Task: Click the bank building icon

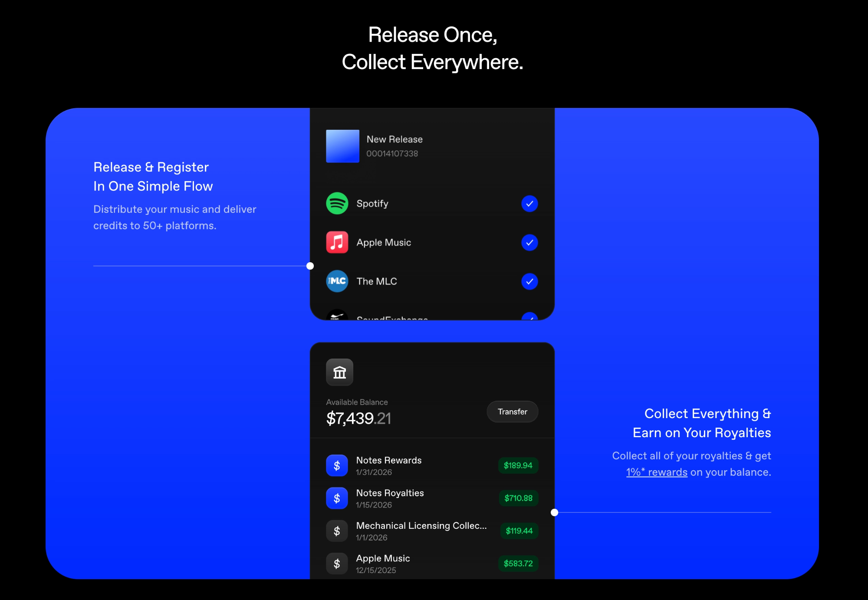Action: [340, 372]
